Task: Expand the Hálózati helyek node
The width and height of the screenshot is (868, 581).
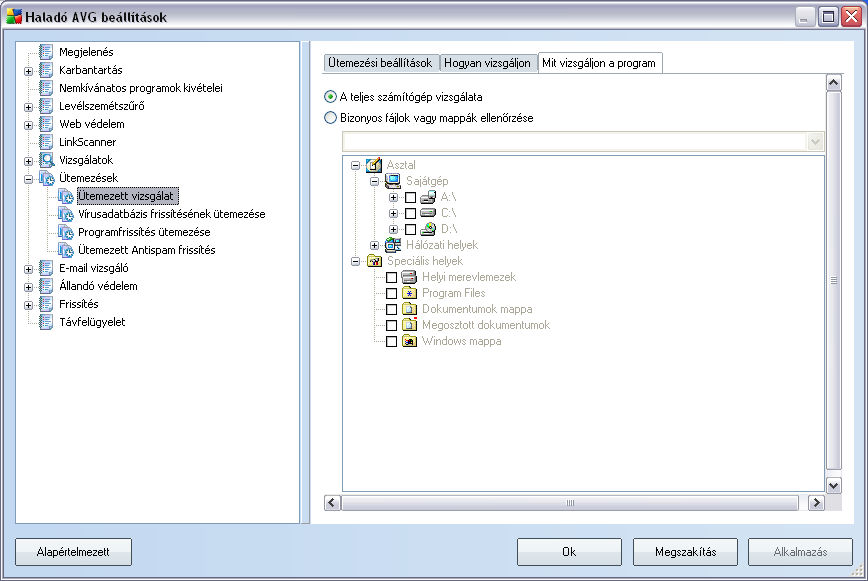Action: (x=374, y=245)
